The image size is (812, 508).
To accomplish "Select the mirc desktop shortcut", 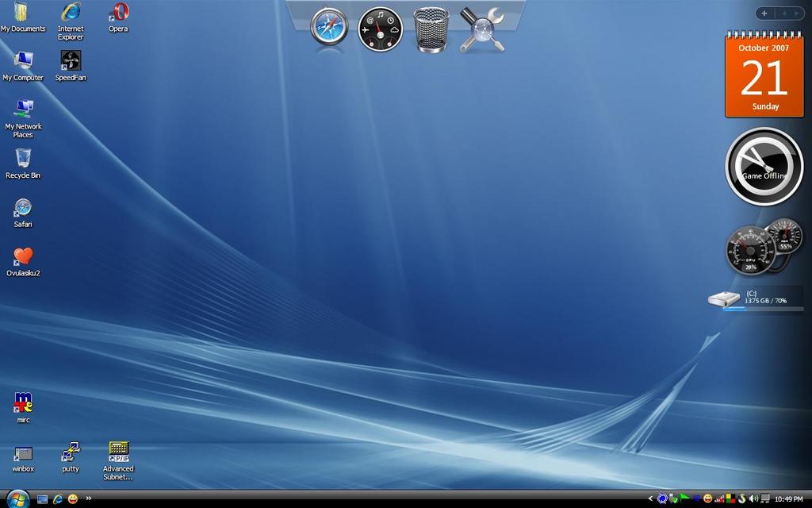I will 23,403.
